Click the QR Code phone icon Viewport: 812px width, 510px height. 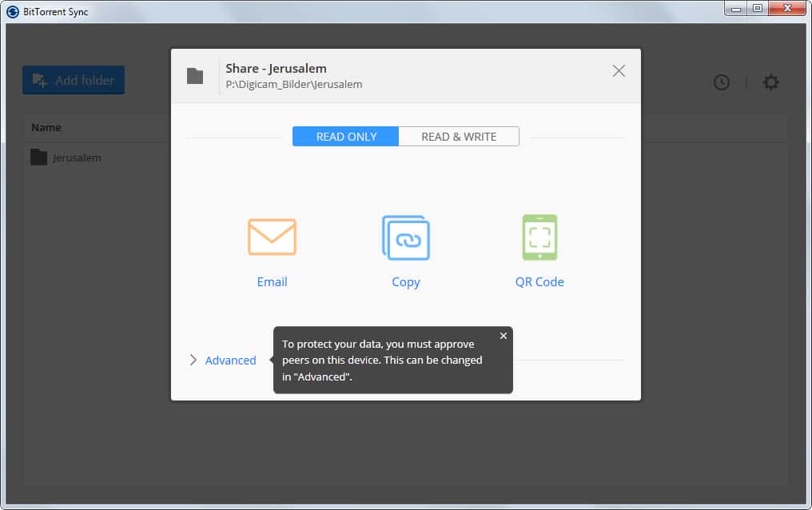pos(539,237)
